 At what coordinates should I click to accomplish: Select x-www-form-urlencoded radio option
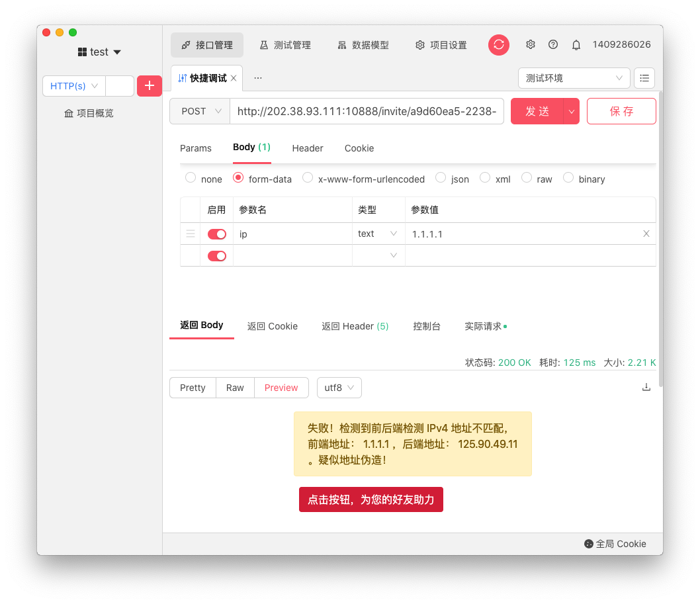click(x=308, y=178)
